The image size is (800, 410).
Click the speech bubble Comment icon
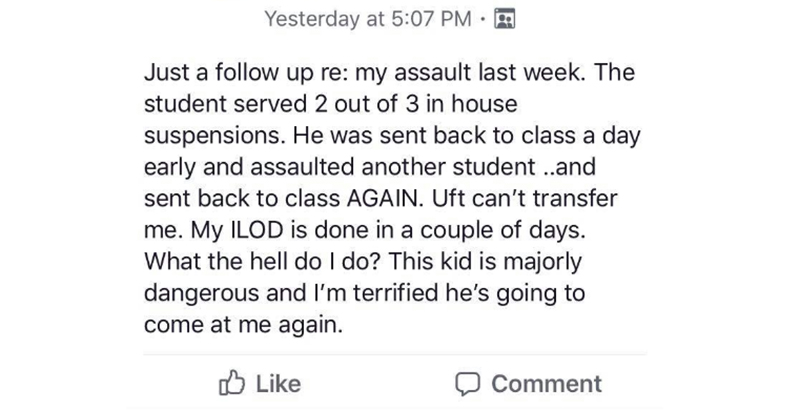tap(467, 384)
